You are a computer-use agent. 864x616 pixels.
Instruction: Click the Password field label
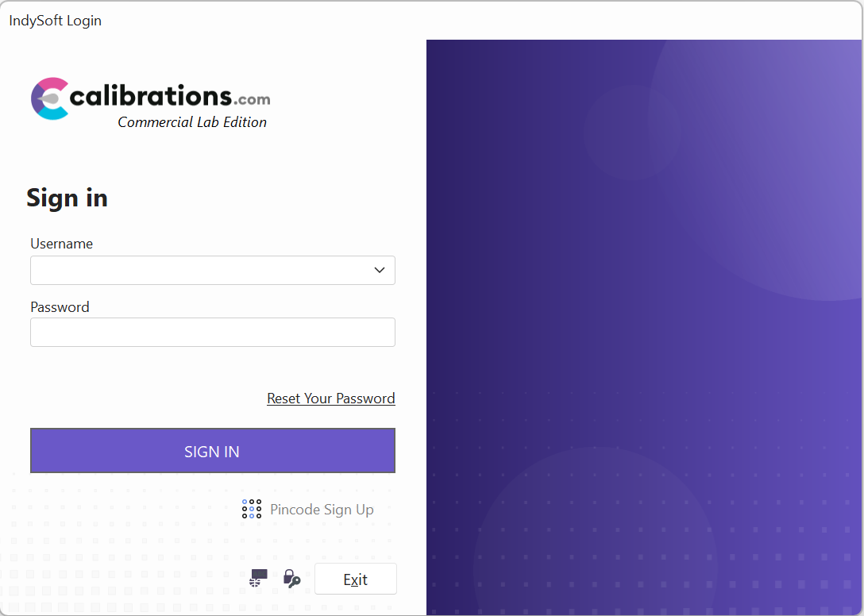click(60, 307)
